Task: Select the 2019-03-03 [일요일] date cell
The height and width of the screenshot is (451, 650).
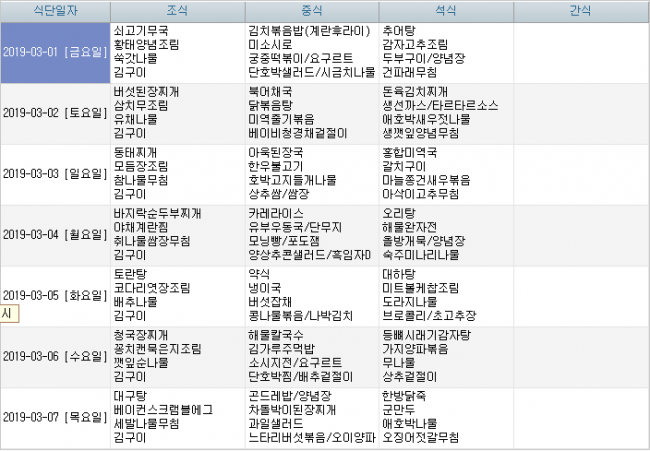Action: pos(55,174)
